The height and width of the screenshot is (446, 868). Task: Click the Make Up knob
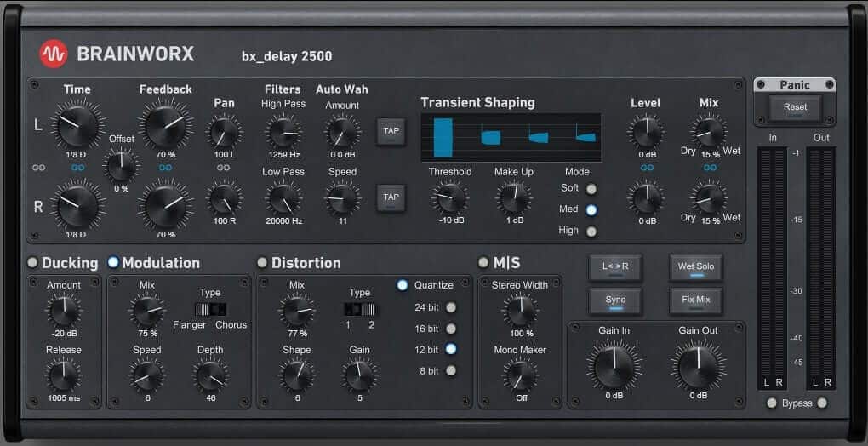coord(514,199)
